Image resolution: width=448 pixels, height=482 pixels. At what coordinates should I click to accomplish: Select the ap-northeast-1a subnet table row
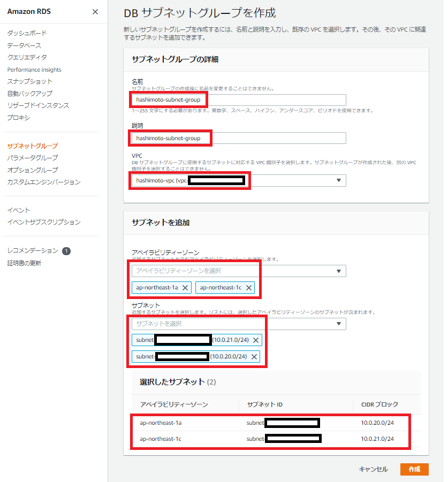(x=272, y=423)
